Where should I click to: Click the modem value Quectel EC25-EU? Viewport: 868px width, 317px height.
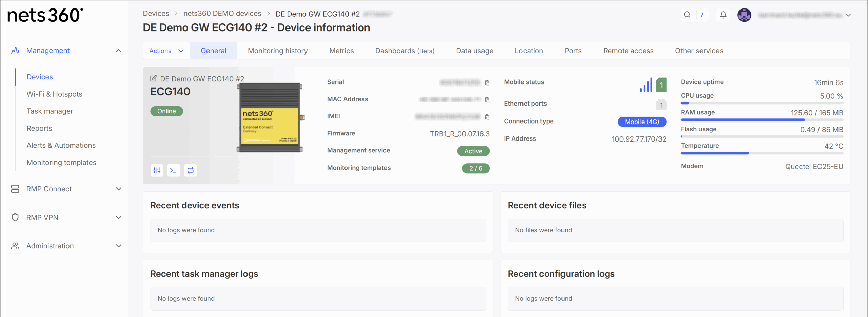pyautogui.click(x=814, y=167)
